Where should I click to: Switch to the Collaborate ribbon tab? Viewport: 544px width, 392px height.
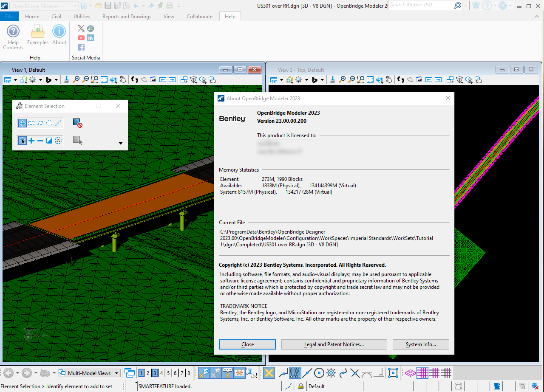click(199, 17)
